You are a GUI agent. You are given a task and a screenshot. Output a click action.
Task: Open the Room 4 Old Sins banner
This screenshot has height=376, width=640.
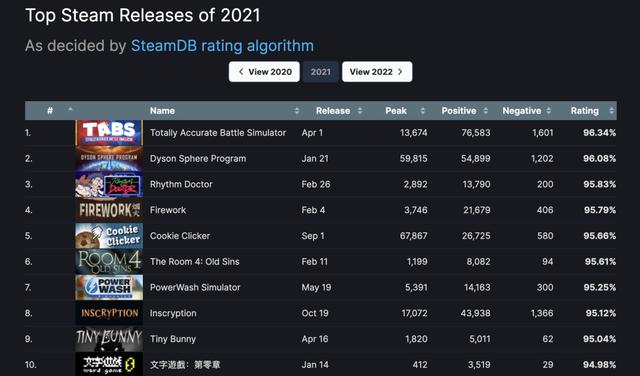[109, 261]
